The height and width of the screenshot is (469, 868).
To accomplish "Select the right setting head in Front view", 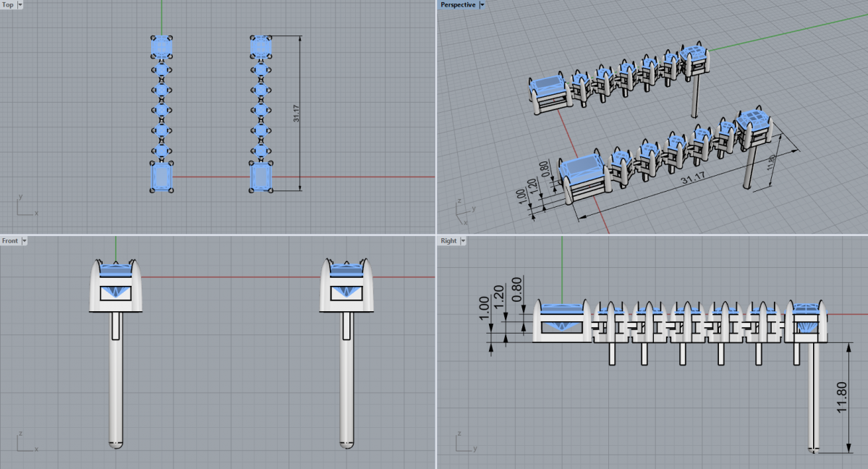I will [x=346, y=287].
